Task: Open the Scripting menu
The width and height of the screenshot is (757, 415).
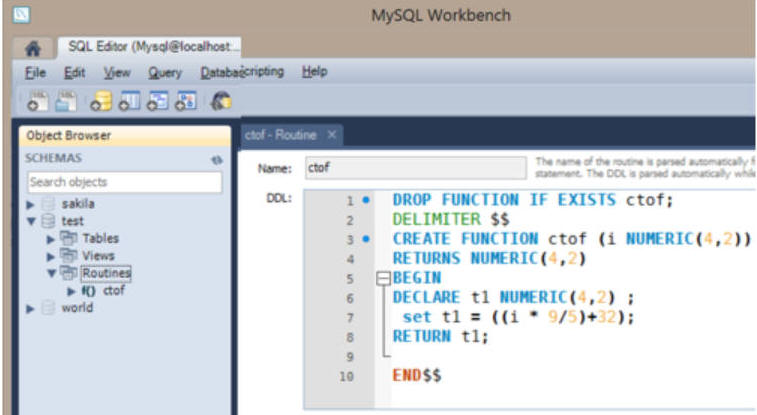Action: (x=263, y=71)
